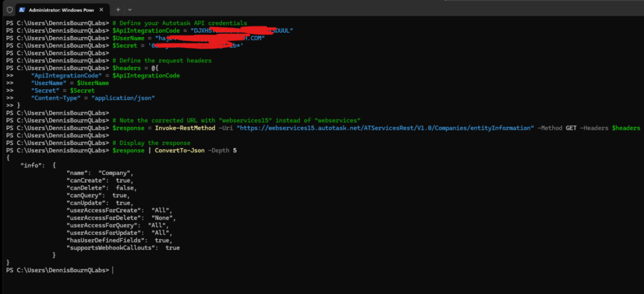Click the comment about corrected webservices15 URL
The image size is (644, 294).
coord(236,120)
